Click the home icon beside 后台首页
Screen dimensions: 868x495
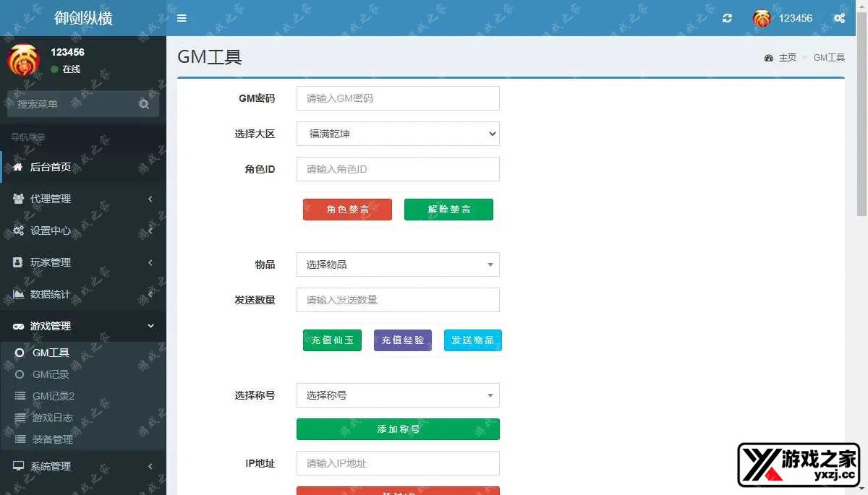point(18,167)
